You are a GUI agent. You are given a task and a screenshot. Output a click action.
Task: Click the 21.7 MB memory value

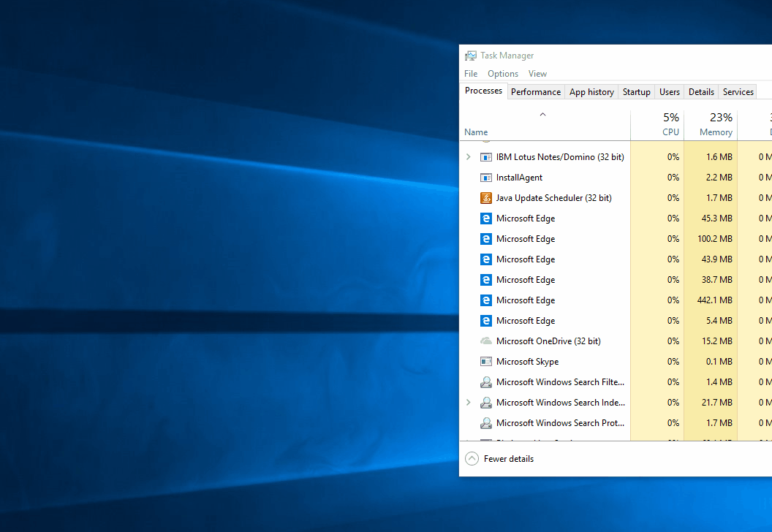717,403
